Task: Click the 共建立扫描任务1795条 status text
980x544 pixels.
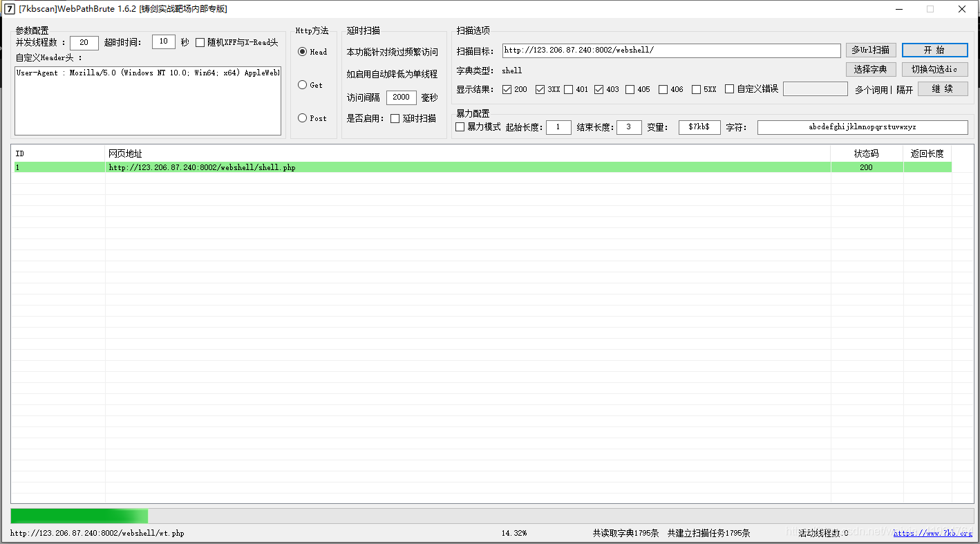Action: tap(708, 533)
